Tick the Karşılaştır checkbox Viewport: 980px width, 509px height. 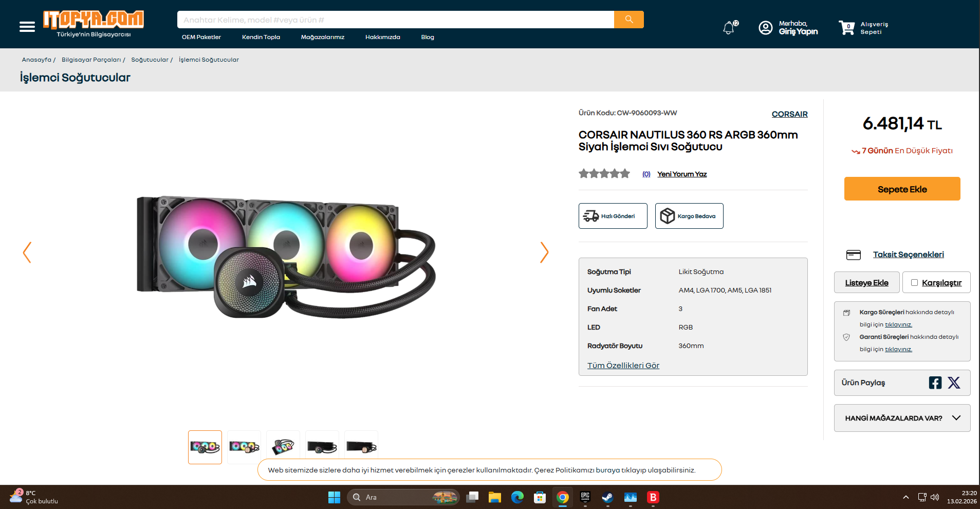(914, 282)
